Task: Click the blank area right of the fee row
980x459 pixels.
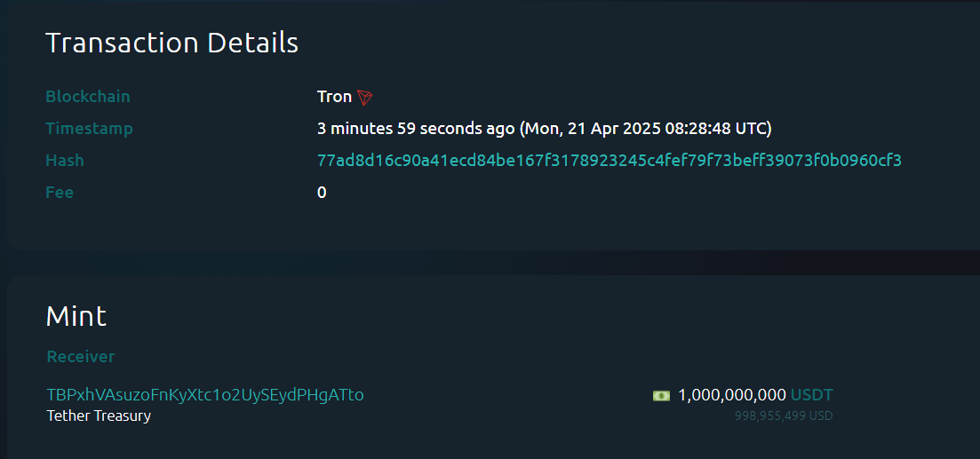Action: pos(622,193)
